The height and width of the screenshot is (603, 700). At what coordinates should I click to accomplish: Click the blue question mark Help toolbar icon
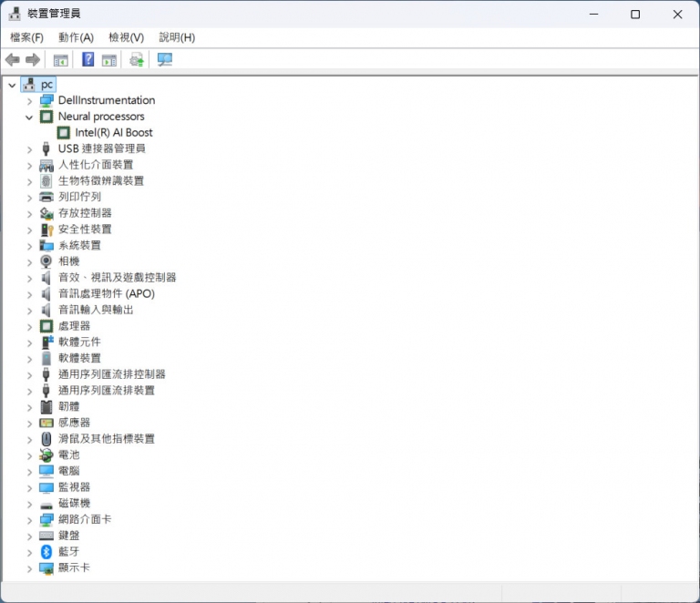88,60
